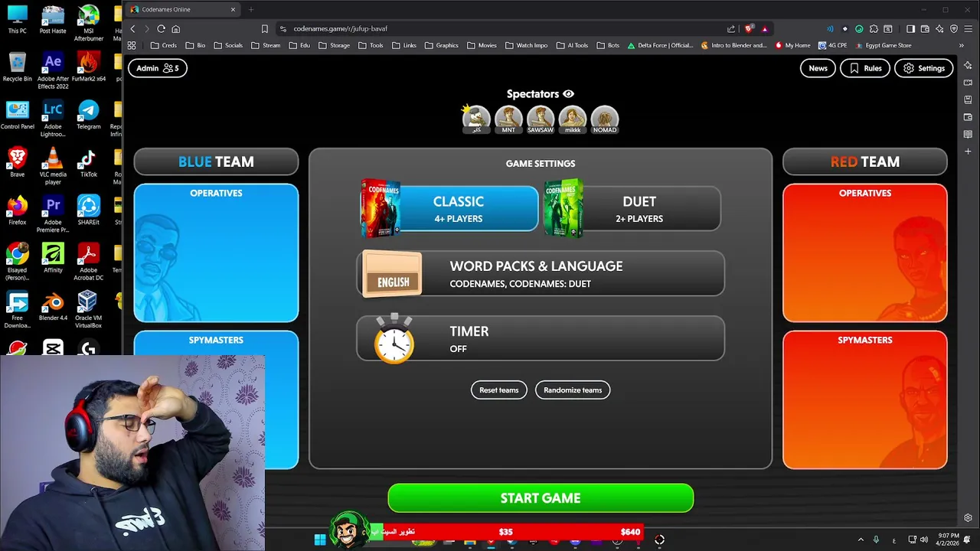Open browser extensions puzzle icon
The height and width of the screenshot is (551, 980).
(x=874, y=29)
